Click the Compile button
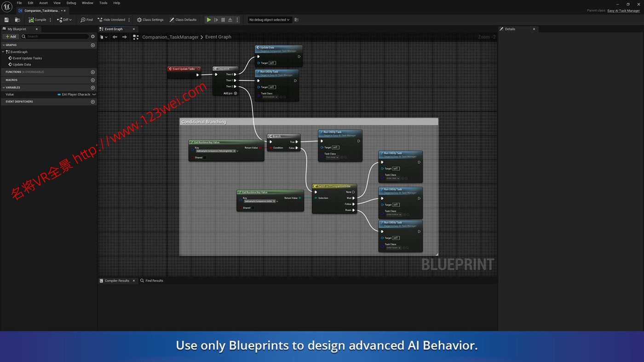The height and width of the screenshot is (362, 644). [38, 20]
